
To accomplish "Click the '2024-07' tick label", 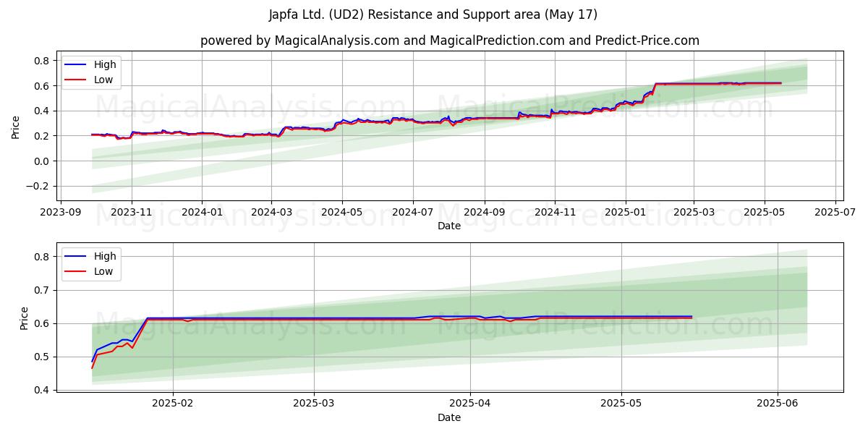I will pyautogui.click(x=412, y=212).
